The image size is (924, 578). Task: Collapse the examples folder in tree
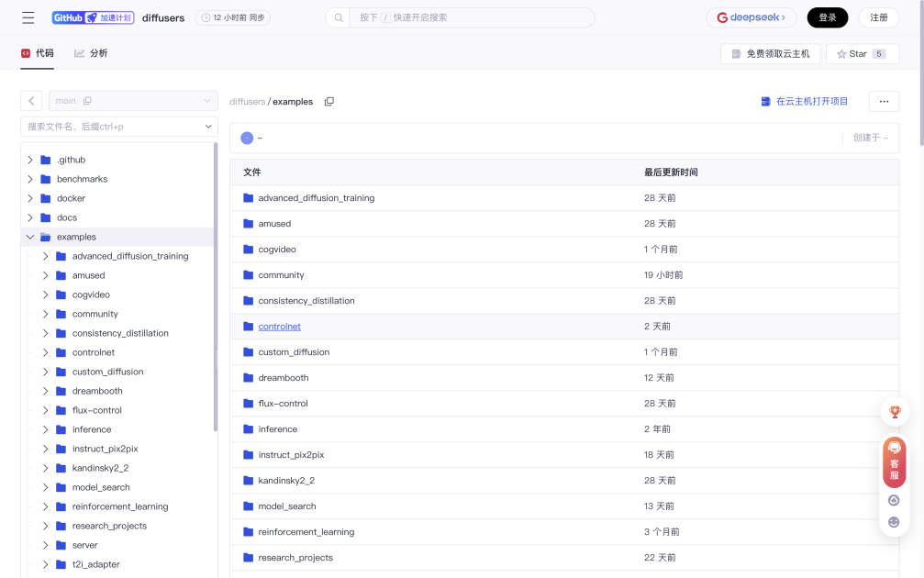30,237
